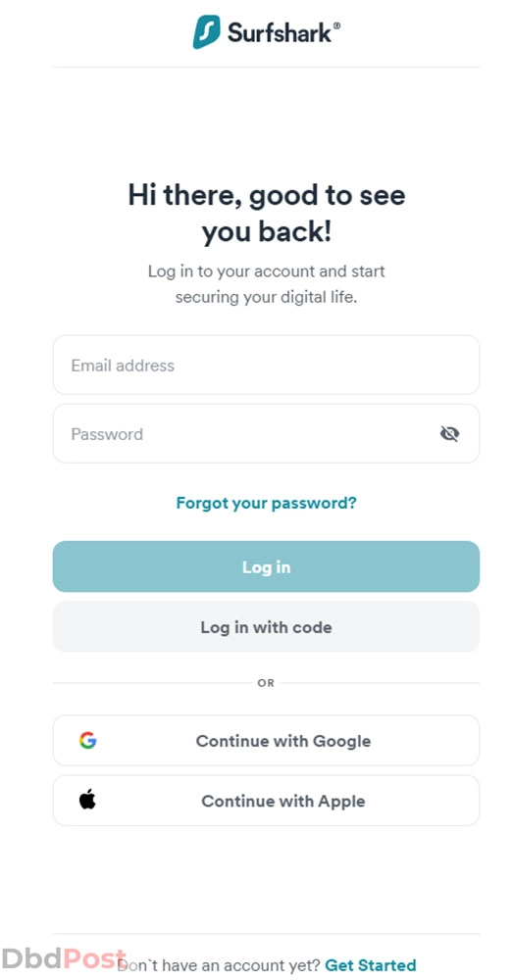This screenshot has width=512, height=980.
Task: Click the OR divider label
Action: click(x=266, y=683)
